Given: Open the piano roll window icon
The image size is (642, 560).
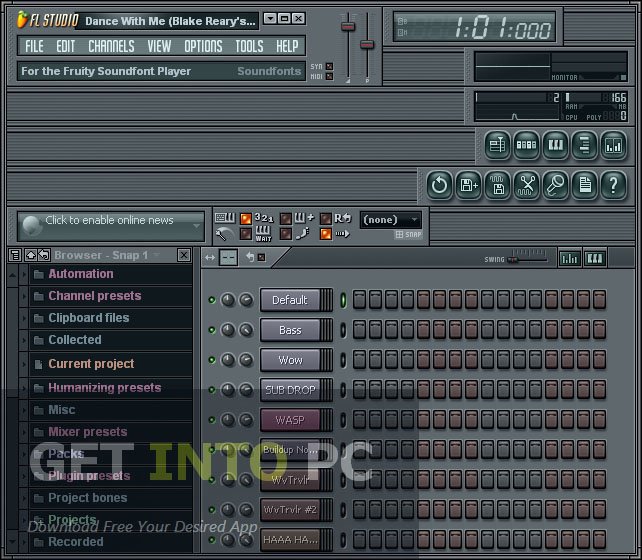Looking at the screenshot, I should (x=555, y=145).
